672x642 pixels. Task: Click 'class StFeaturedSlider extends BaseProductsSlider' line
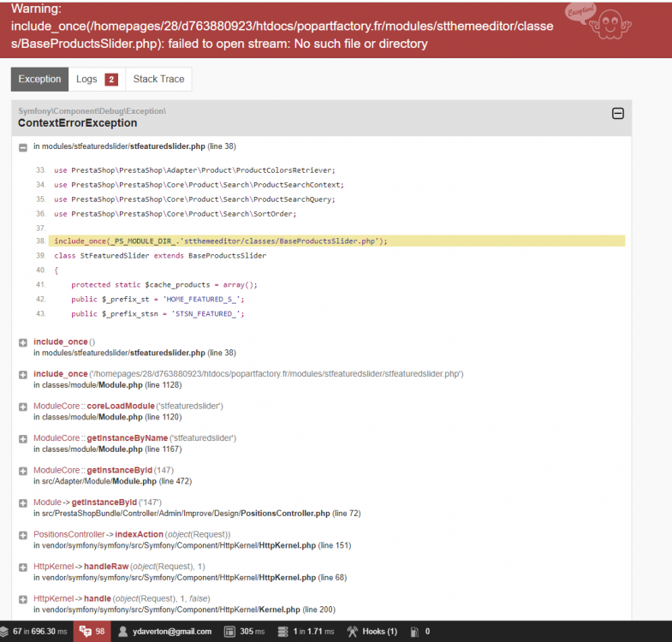click(x=160, y=255)
